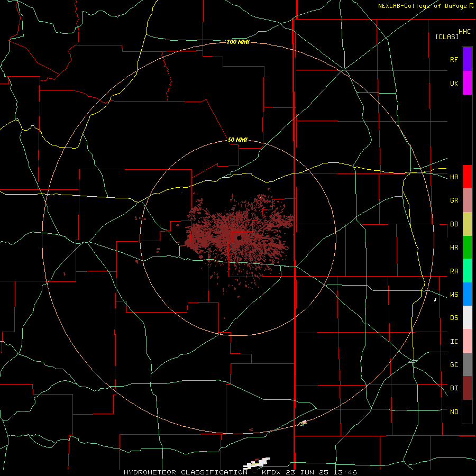476x476 pixels.
Task: Click the HA legend label
Action: pos(454,177)
